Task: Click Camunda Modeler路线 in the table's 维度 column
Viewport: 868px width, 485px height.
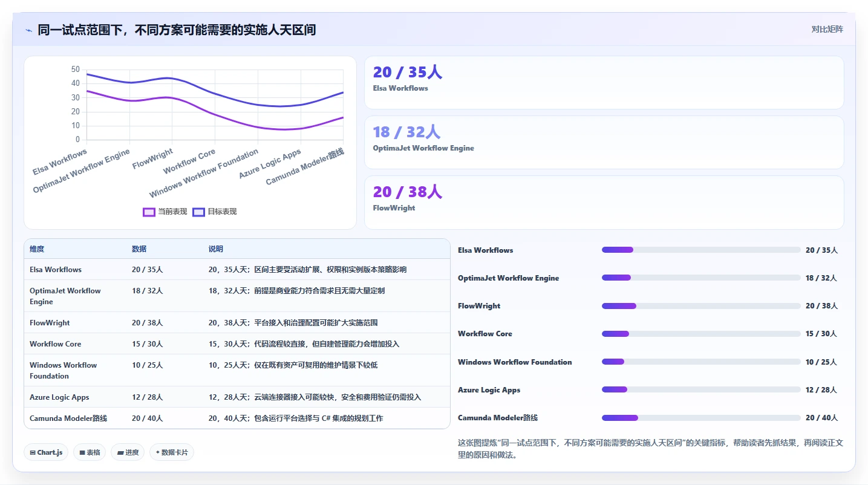Action: click(68, 418)
